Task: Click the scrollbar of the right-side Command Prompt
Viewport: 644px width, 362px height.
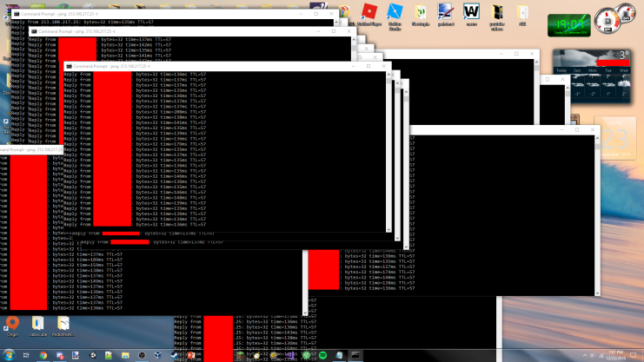Action: click(594, 217)
